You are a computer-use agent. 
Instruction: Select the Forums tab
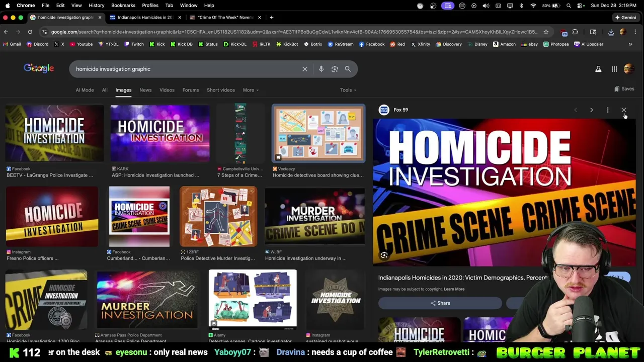click(191, 90)
